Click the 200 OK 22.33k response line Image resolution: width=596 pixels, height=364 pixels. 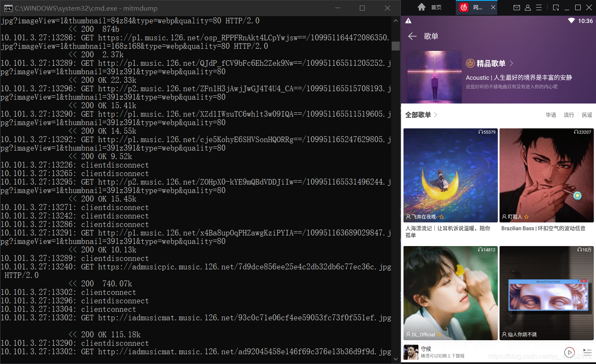tap(102, 80)
